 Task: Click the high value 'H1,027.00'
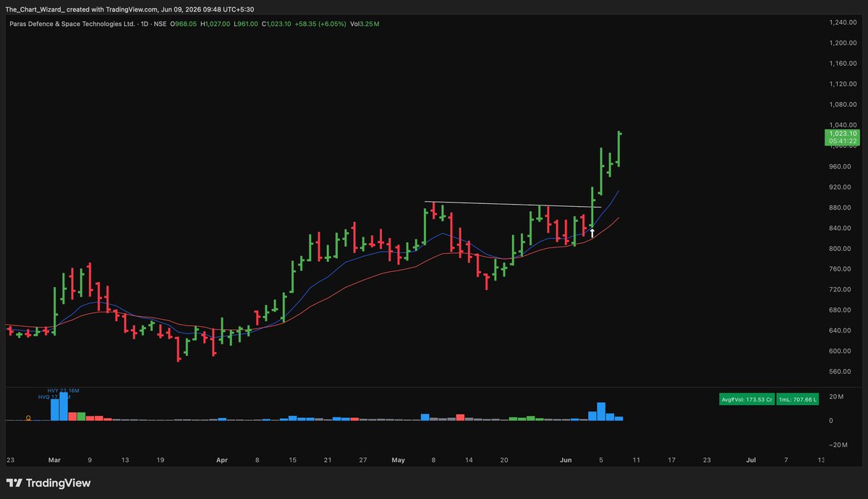pyautogui.click(x=216, y=24)
